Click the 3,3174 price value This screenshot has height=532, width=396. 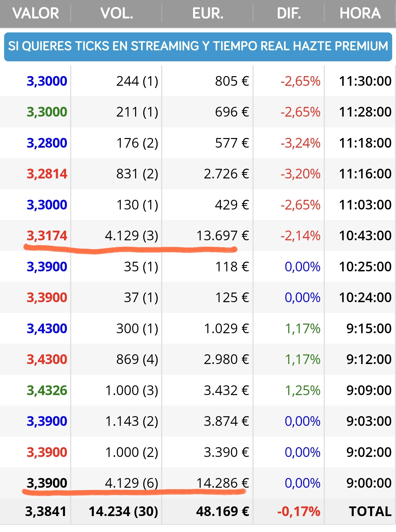tap(47, 236)
